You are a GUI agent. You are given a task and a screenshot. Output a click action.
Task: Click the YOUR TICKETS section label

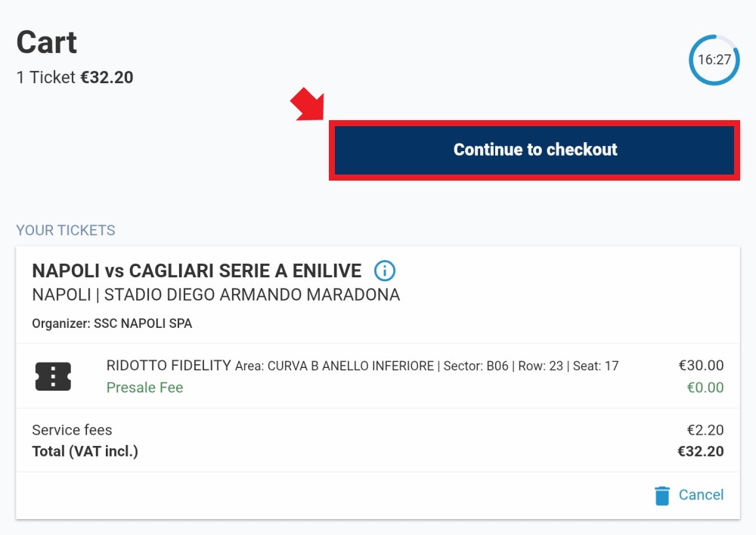click(x=66, y=230)
